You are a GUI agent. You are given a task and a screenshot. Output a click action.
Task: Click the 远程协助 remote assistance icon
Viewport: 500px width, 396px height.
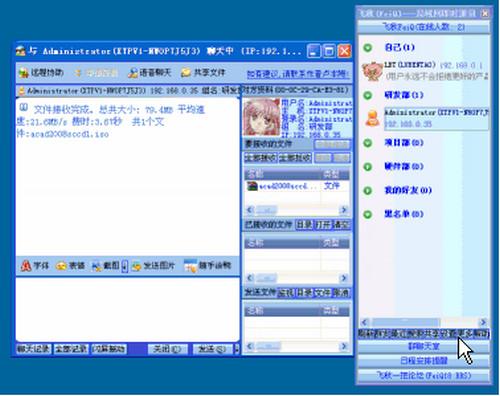pos(24,73)
